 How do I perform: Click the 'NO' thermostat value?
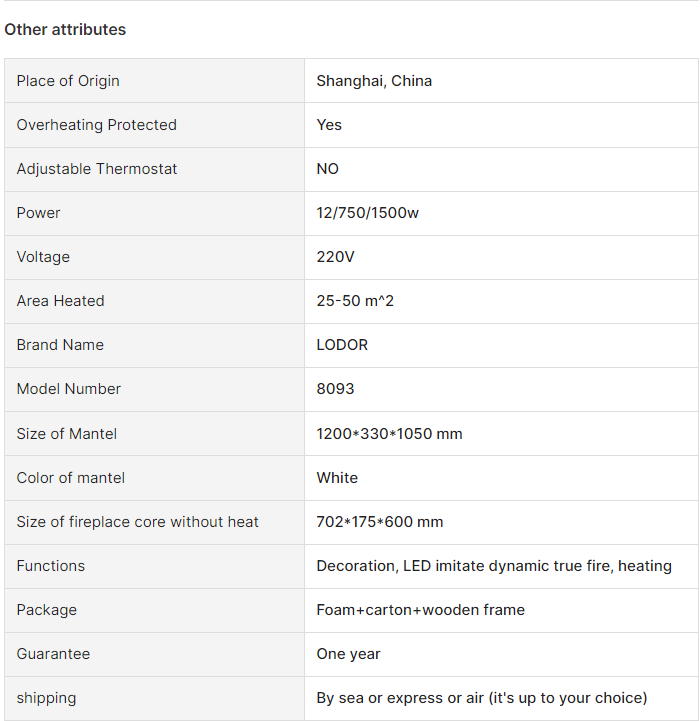click(x=328, y=169)
